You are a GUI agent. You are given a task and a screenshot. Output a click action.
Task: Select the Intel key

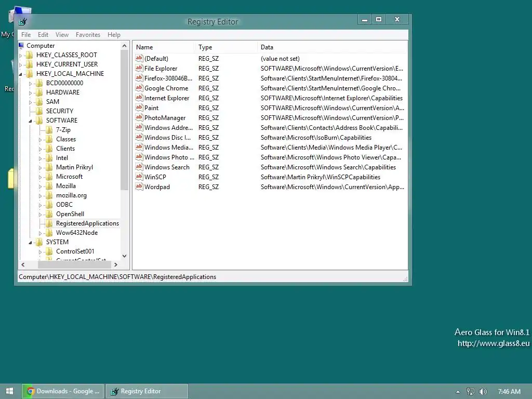pyautogui.click(x=62, y=158)
